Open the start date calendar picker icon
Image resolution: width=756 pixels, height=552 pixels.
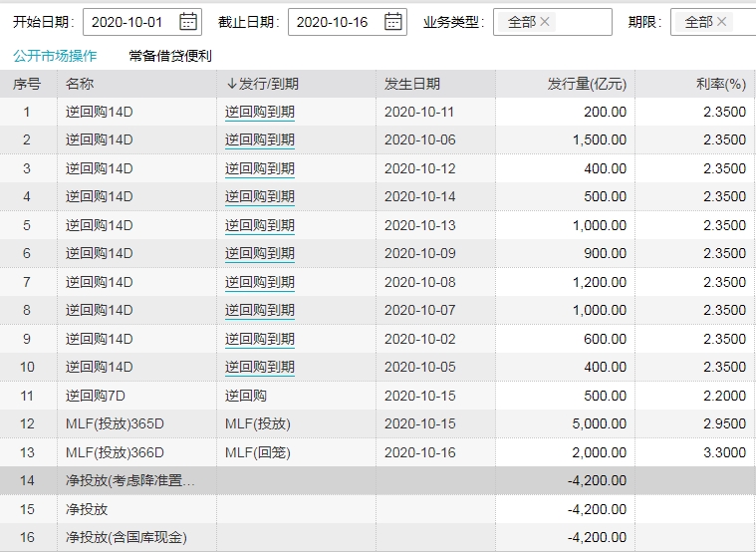tap(188, 22)
